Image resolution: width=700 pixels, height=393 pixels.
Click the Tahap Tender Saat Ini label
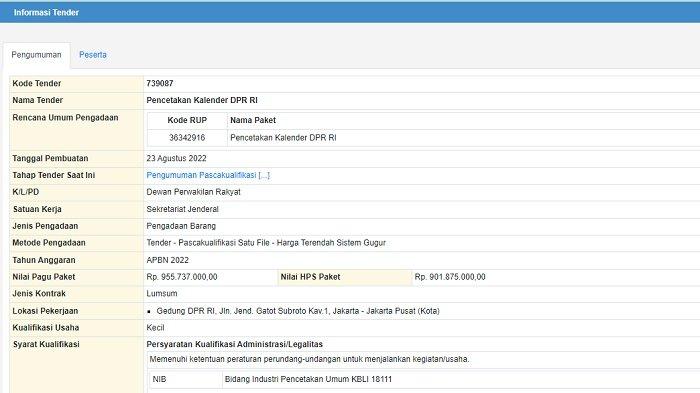pos(54,175)
